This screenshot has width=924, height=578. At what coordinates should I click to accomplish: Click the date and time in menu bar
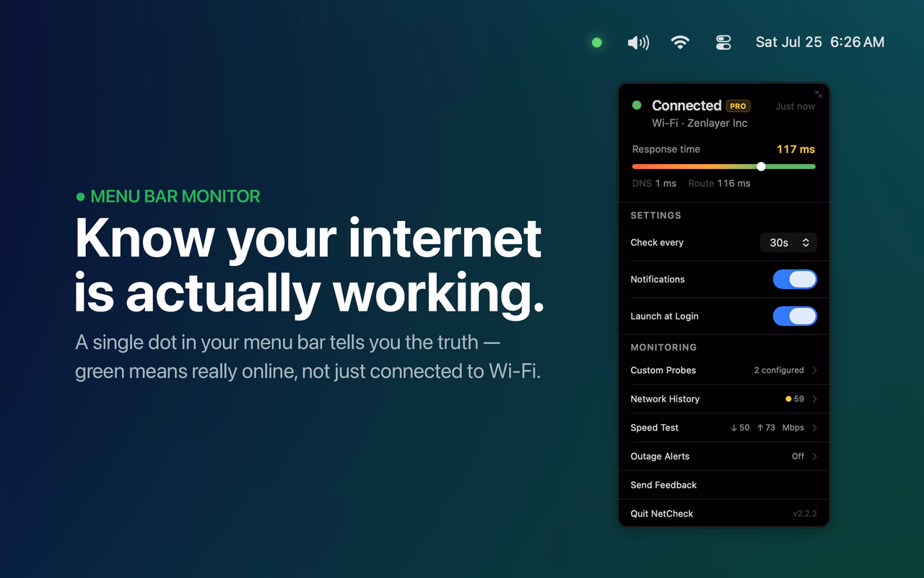point(820,43)
